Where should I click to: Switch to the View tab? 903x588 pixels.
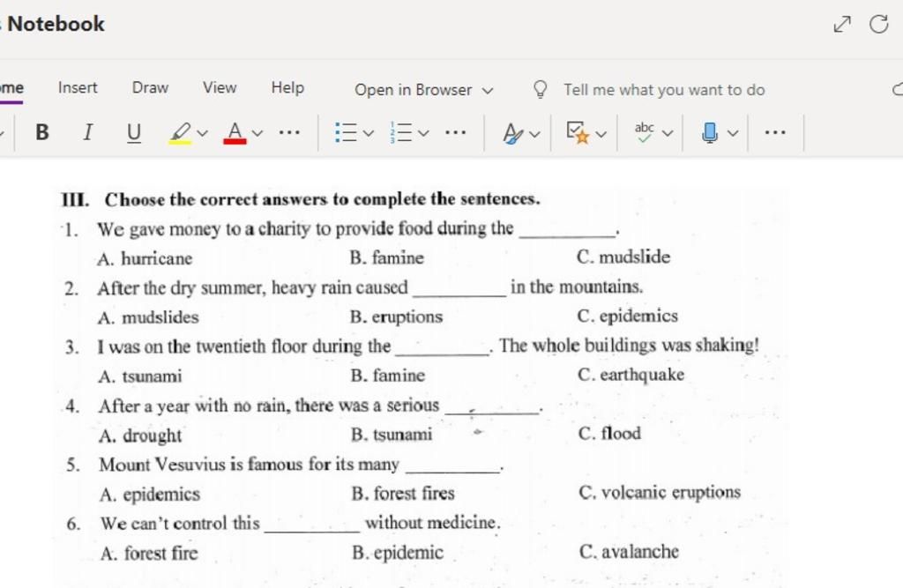[x=220, y=87]
